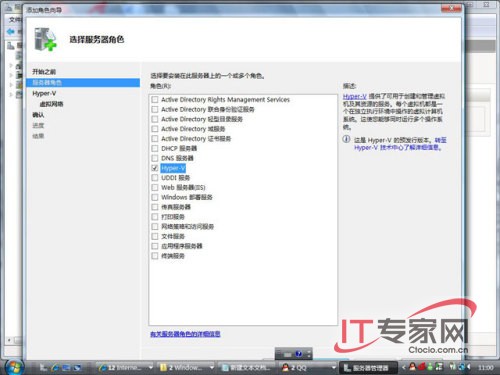The image size is (500, 375).
Task: Click the 11:00 taskbar clock
Action: [x=485, y=367]
